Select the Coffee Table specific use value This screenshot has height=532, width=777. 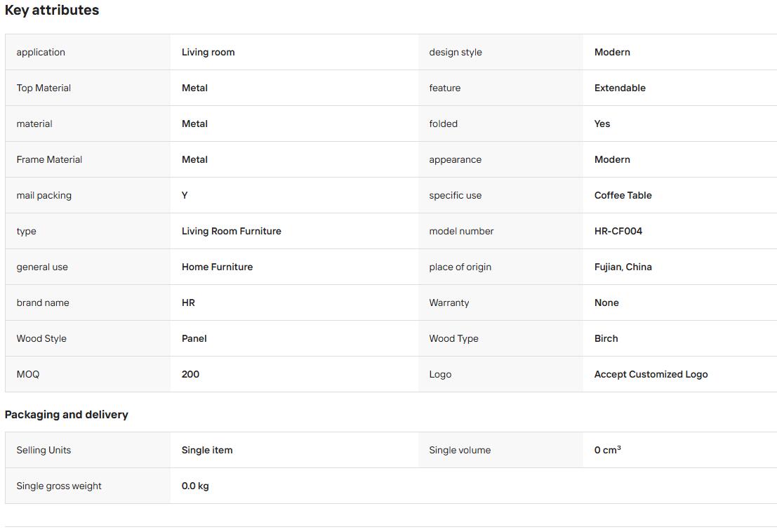623,195
